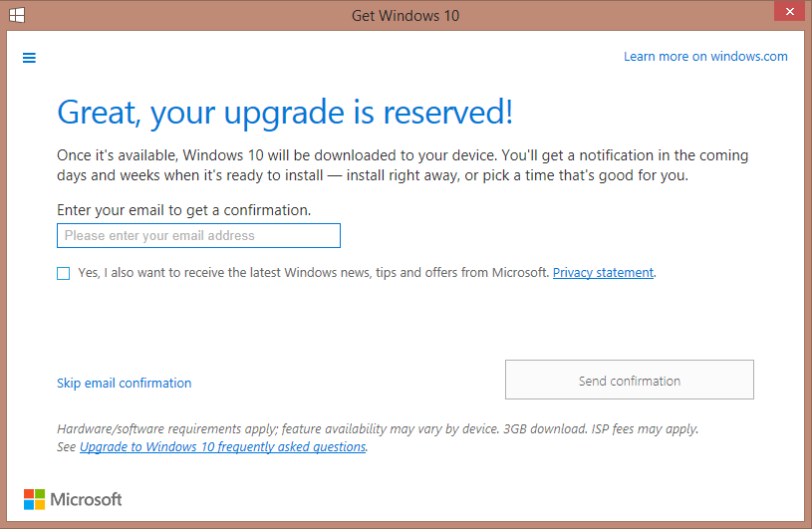The width and height of the screenshot is (812, 529).
Task: Click the "Enter your email to get a confirmation" label
Action: tap(184, 210)
